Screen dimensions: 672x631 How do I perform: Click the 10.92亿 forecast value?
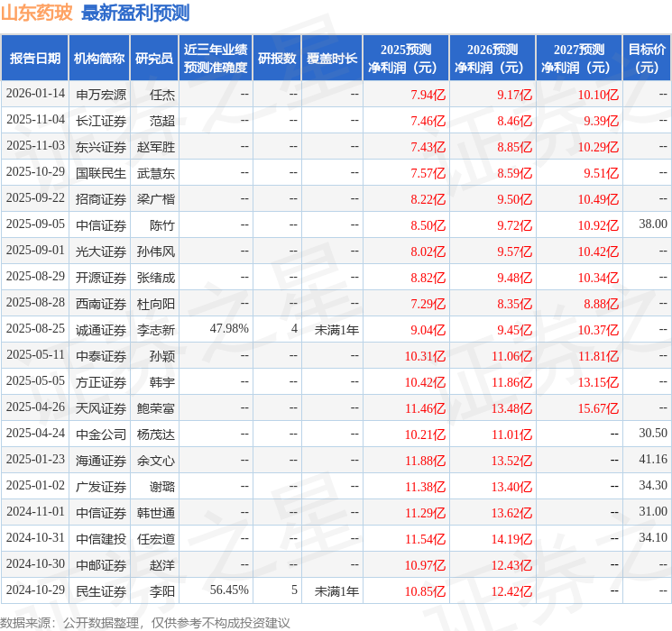click(598, 224)
